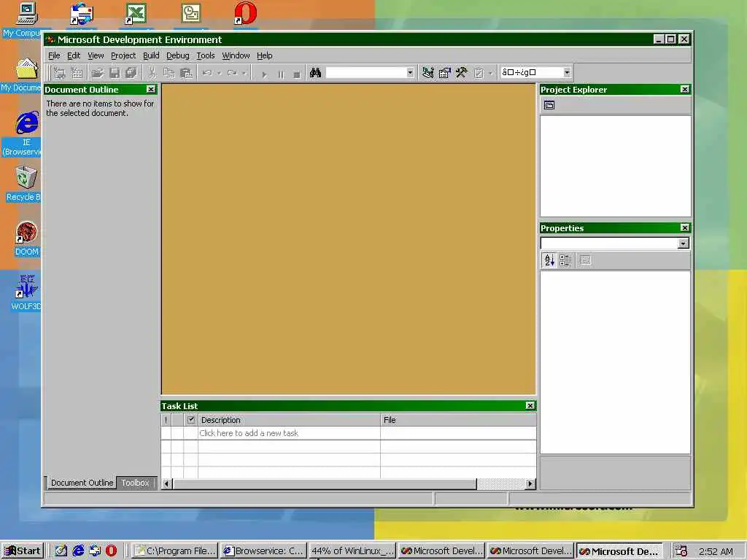Click the Cut scissors icon
The height and width of the screenshot is (560, 747).
pos(152,73)
